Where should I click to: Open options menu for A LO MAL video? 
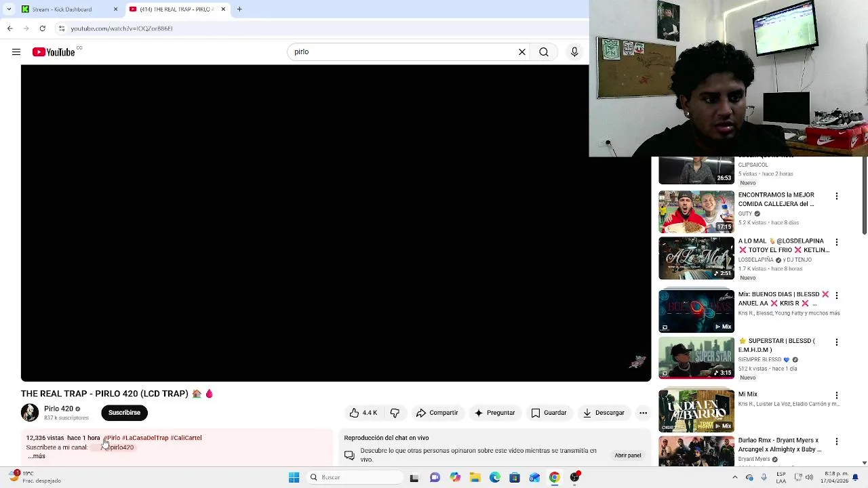(x=837, y=242)
